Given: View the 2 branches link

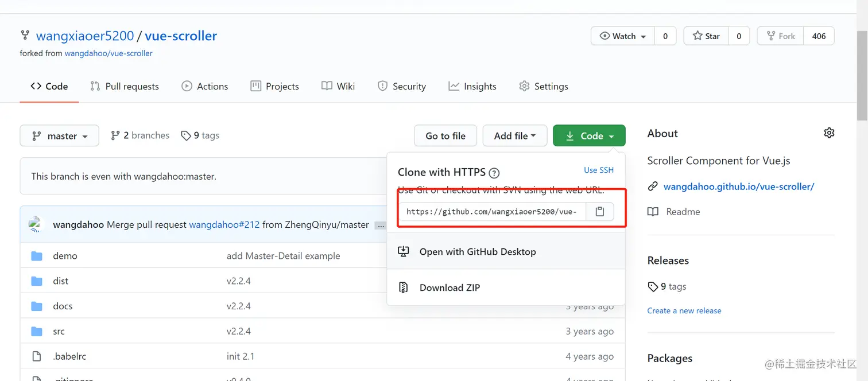Looking at the screenshot, I should pyautogui.click(x=140, y=136).
